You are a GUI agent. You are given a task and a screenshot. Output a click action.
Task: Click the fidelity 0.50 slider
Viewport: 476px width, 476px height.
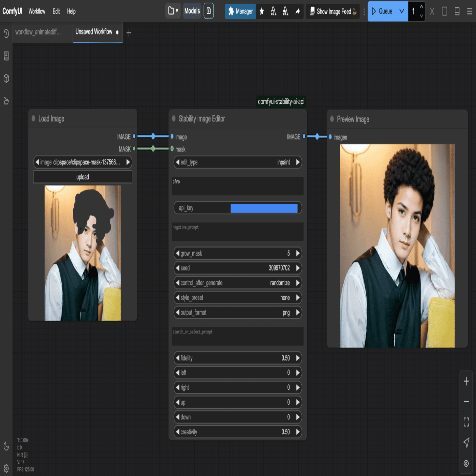[238, 358]
